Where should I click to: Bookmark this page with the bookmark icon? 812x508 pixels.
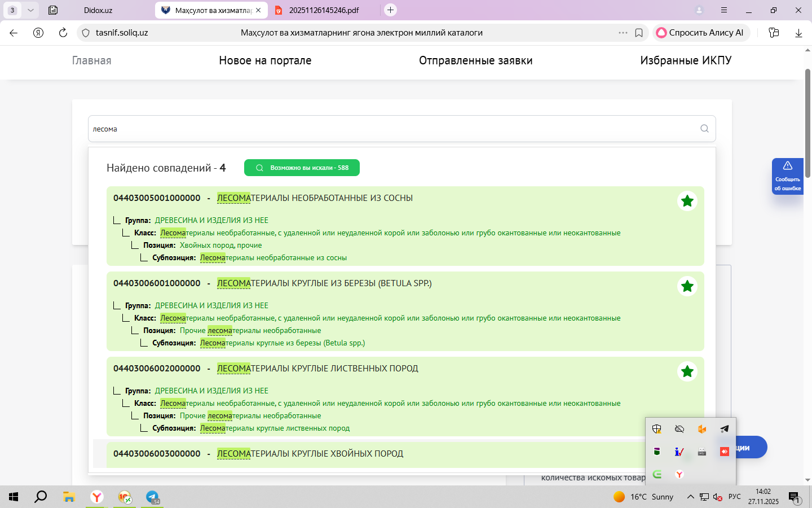point(639,33)
